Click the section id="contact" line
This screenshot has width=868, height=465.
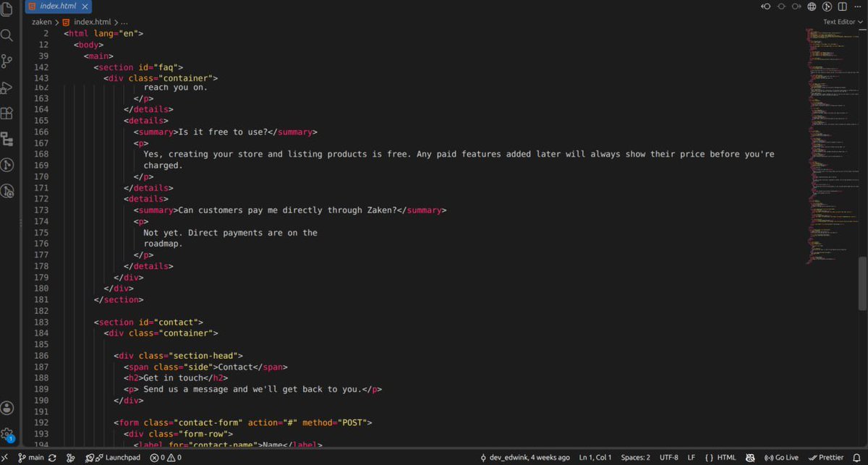coord(148,323)
